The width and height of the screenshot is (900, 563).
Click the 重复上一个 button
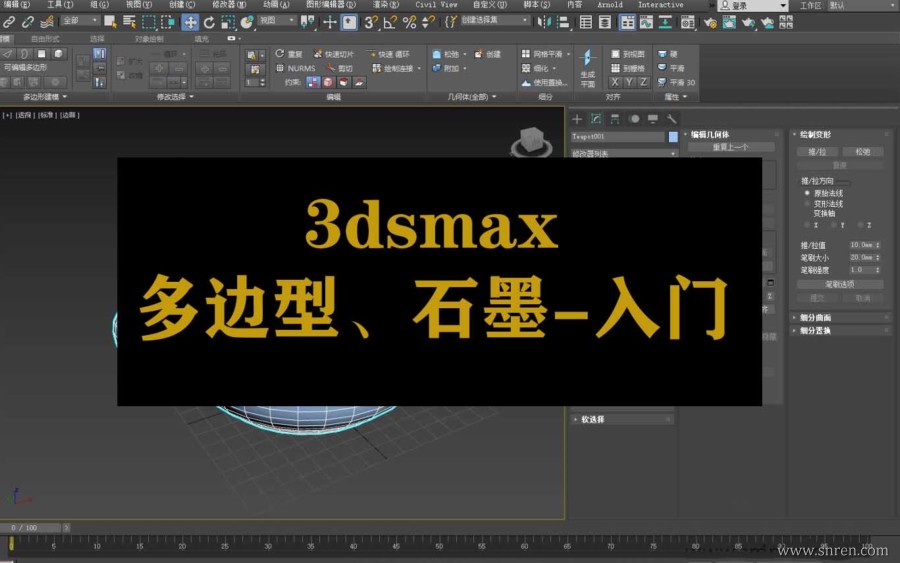click(731, 147)
